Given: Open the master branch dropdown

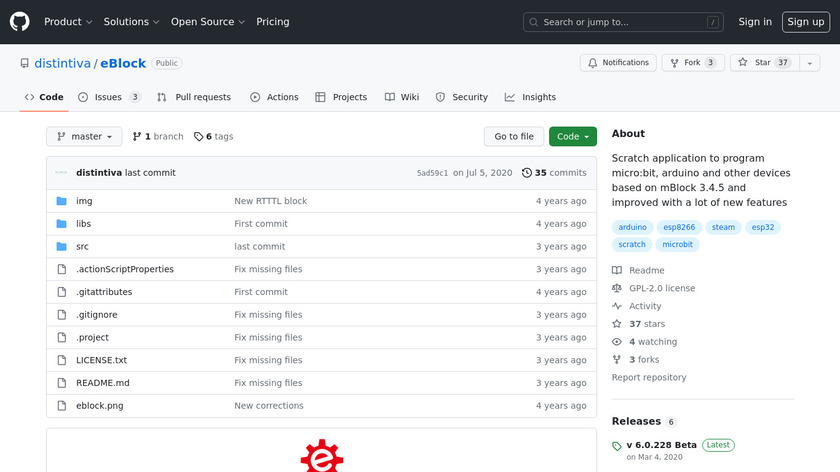Looking at the screenshot, I should (x=84, y=137).
